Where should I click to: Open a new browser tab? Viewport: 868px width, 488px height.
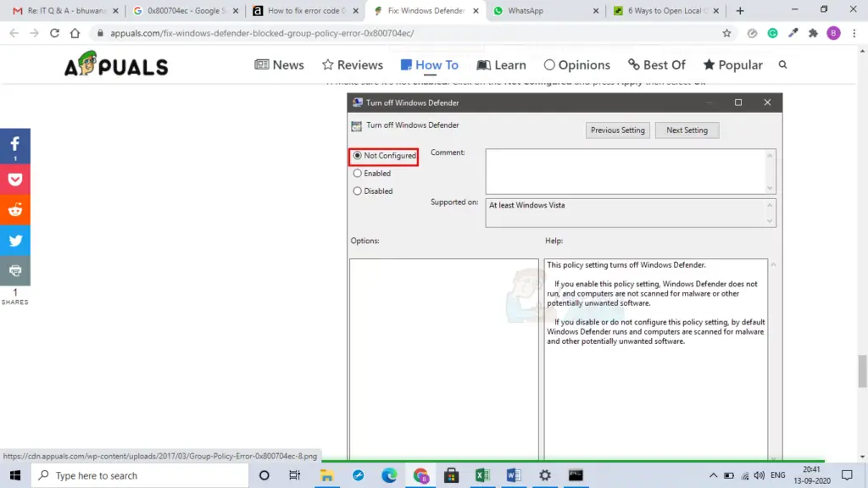(x=740, y=10)
